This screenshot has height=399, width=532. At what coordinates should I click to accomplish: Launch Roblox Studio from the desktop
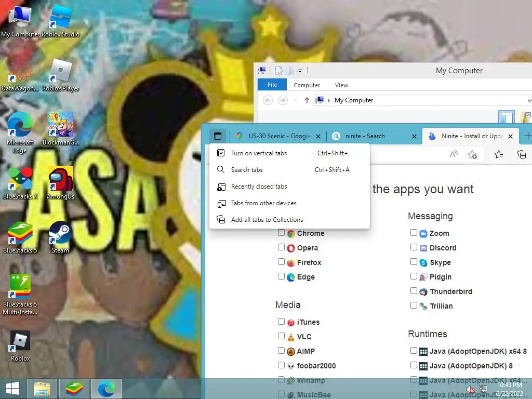coord(60,21)
